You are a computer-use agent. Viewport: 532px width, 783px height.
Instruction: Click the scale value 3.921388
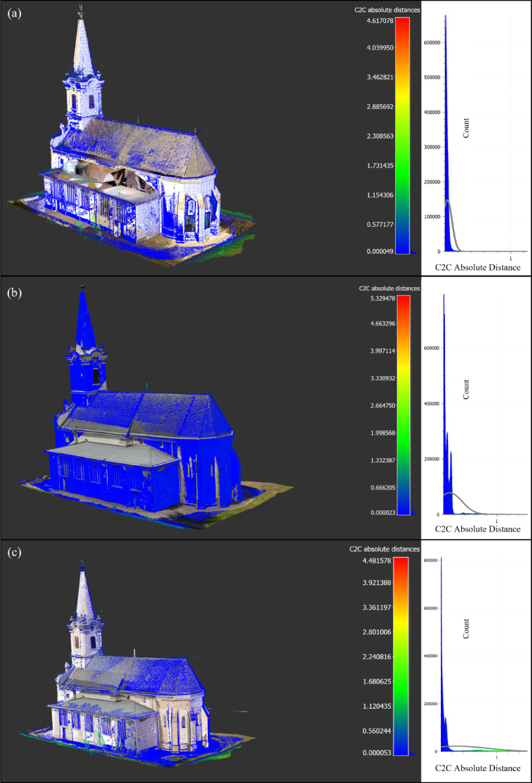point(377,583)
